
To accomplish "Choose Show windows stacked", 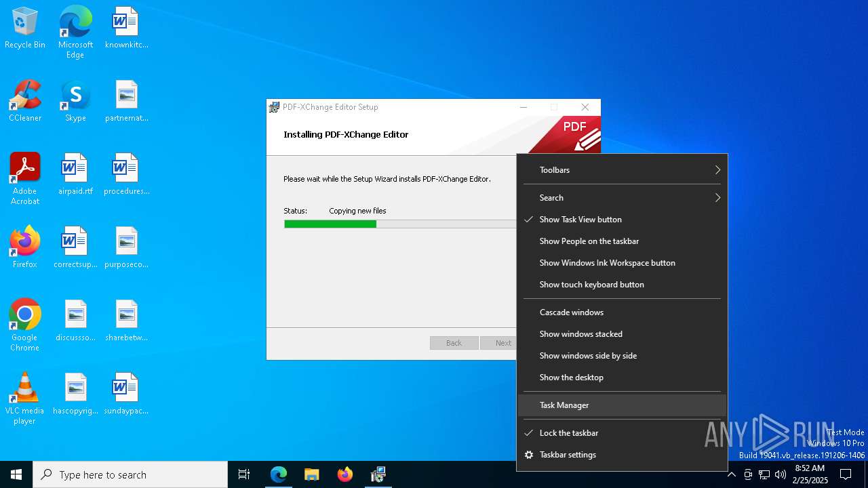I will click(x=622, y=334).
